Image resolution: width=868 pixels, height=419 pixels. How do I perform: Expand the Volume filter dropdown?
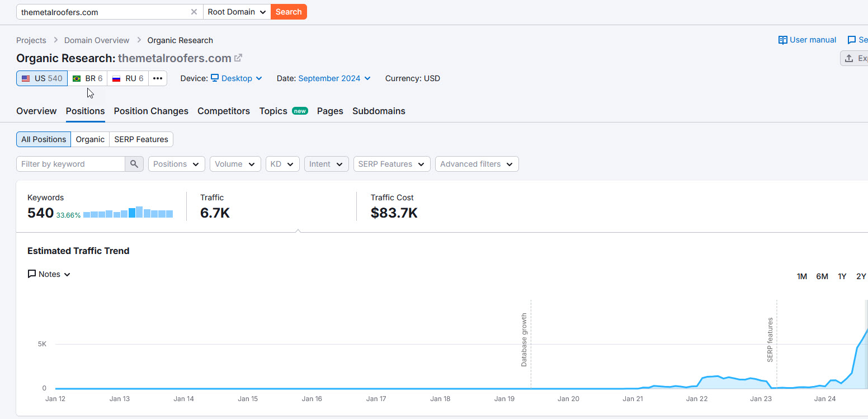click(x=235, y=164)
